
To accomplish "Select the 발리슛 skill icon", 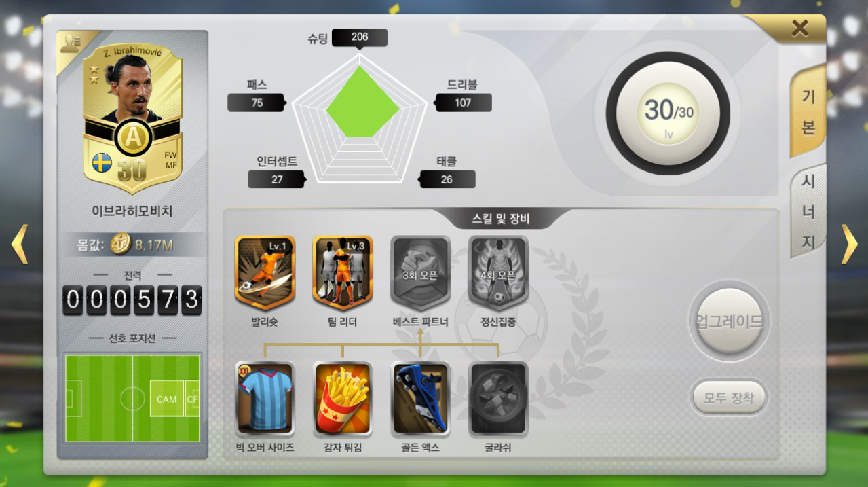I will pos(265,272).
